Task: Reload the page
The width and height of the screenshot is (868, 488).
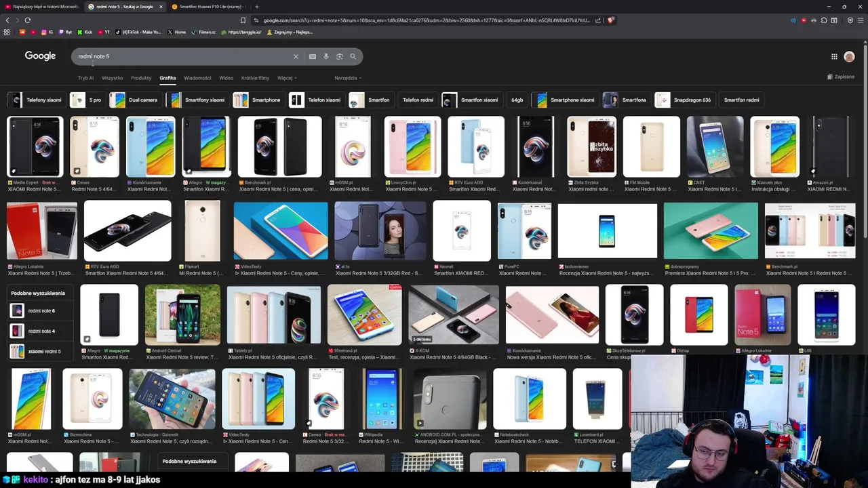Action: 27,20
